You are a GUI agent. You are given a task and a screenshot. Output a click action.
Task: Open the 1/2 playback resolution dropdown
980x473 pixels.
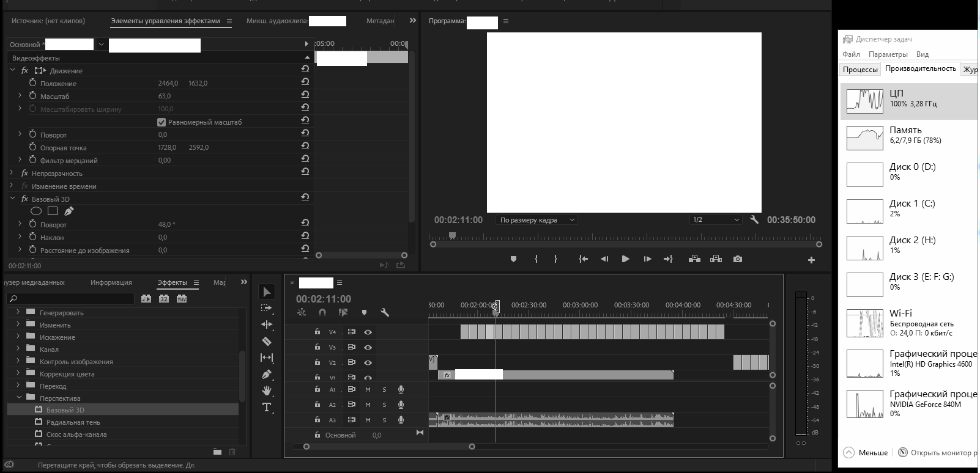[715, 220]
